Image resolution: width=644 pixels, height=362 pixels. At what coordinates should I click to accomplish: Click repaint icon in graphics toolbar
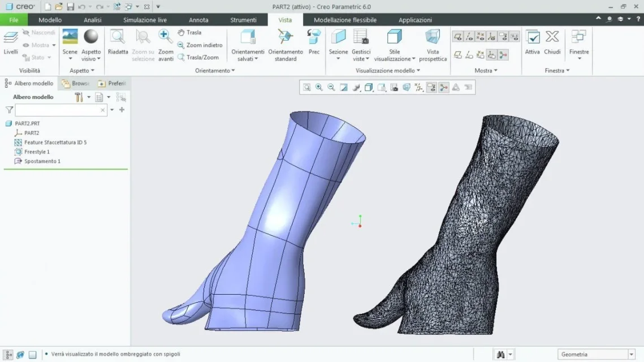(x=343, y=87)
